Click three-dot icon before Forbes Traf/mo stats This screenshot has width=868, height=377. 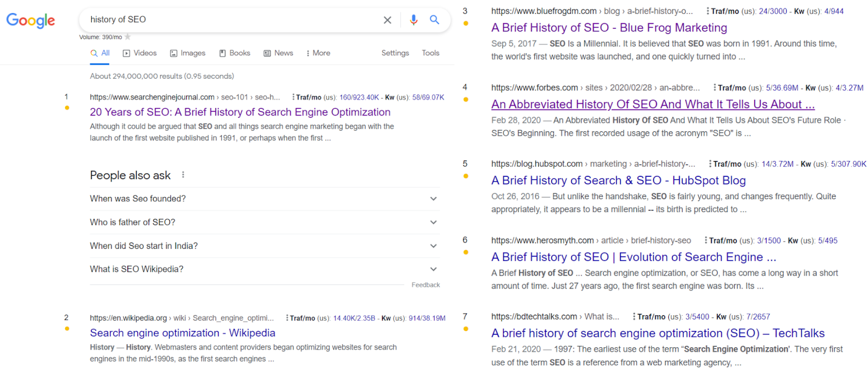(x=714, y=87)
